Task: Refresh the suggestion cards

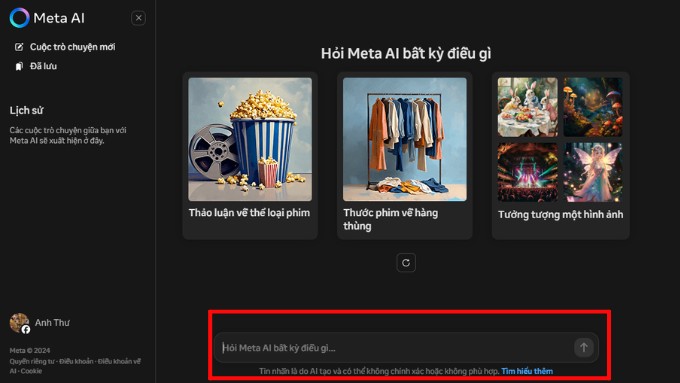Action: pyautogui.click(x=406, y=262)
